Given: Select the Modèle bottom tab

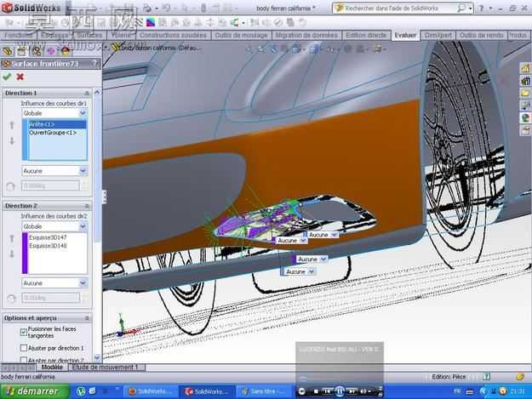Looking at the screenshot, I should pyautogui.click(x=52, y=368).
